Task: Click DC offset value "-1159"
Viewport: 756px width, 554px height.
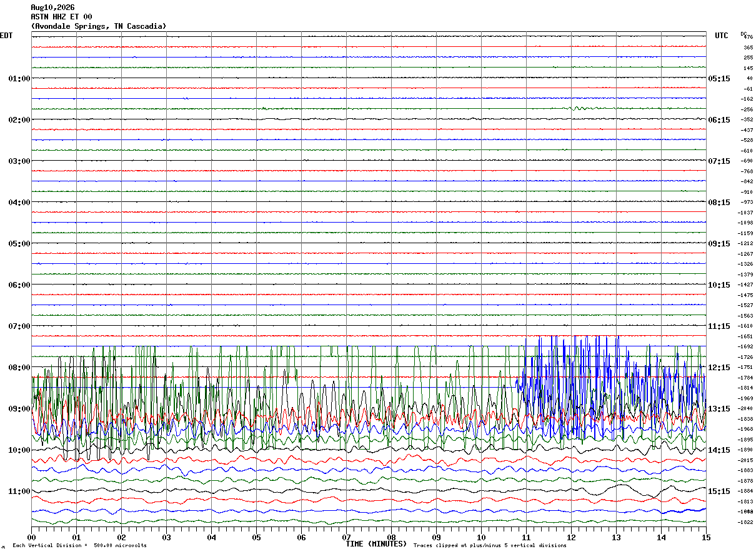Action: point(746,233)
